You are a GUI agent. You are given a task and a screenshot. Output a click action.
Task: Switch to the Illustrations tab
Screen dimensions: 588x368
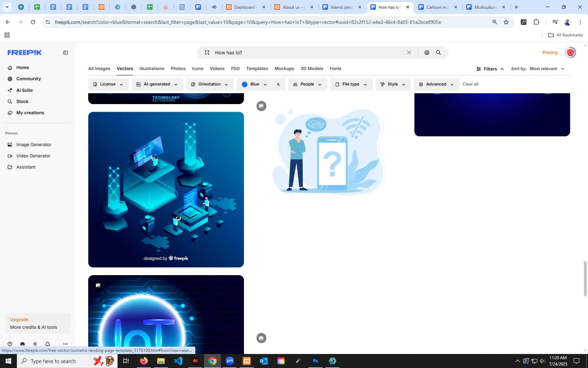pos(152,69)
